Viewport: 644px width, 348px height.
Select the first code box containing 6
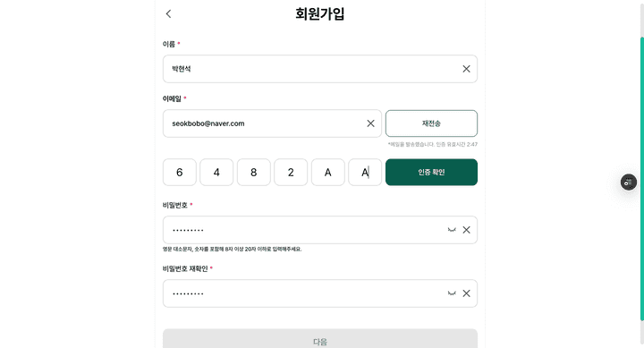(180, 172)
